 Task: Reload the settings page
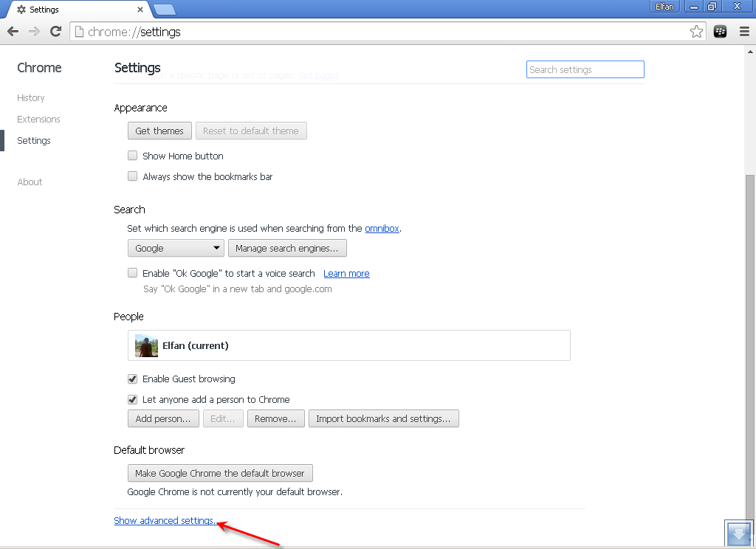pyautogui.click(x=56, y=32)
